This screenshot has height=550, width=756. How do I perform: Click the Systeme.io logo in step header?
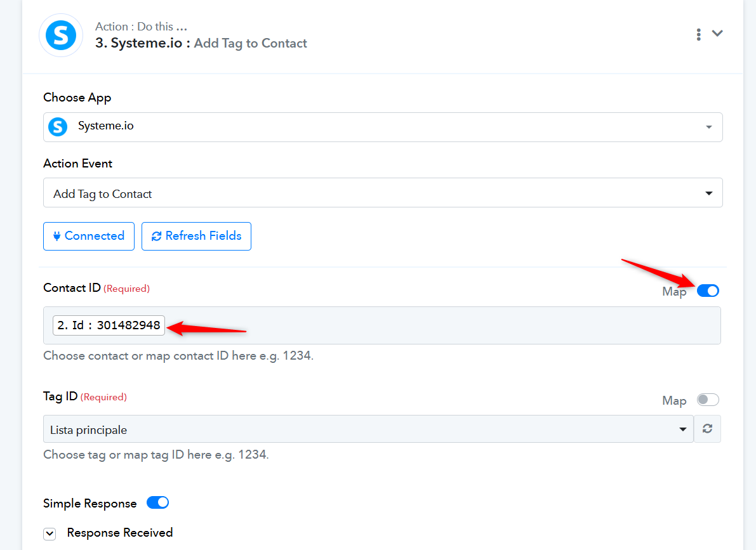click(61, 35)
